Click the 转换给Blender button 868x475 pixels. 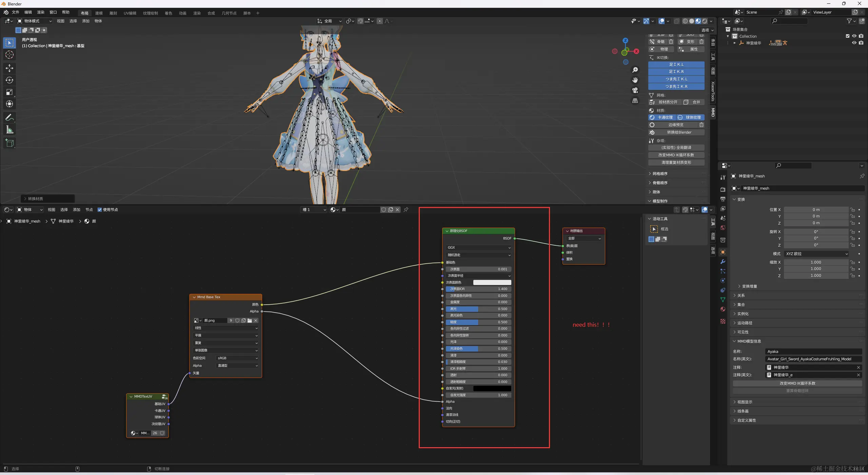679,132
